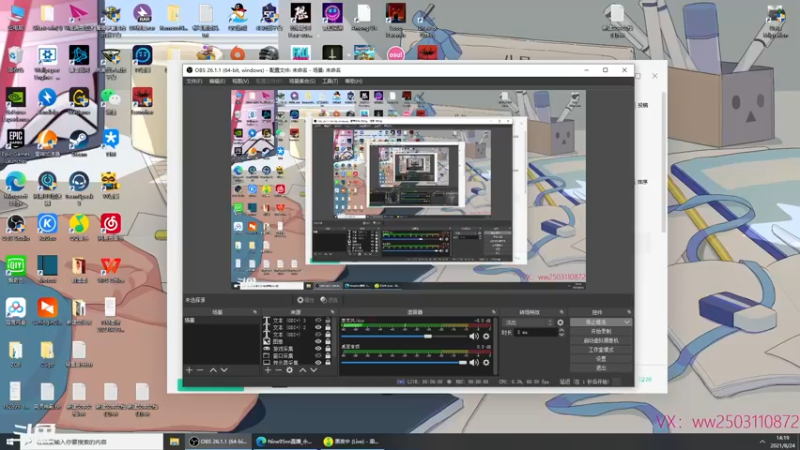Toggle visibility of 游戏采集 source
800x450 pixels.
[318, 348]
